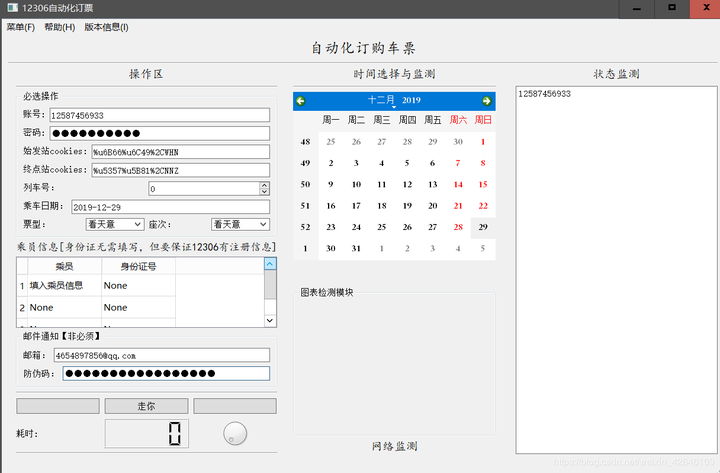Increase the 列车号 value with up arrow
Screen dimensions: 720x473
tap(264, 185)
